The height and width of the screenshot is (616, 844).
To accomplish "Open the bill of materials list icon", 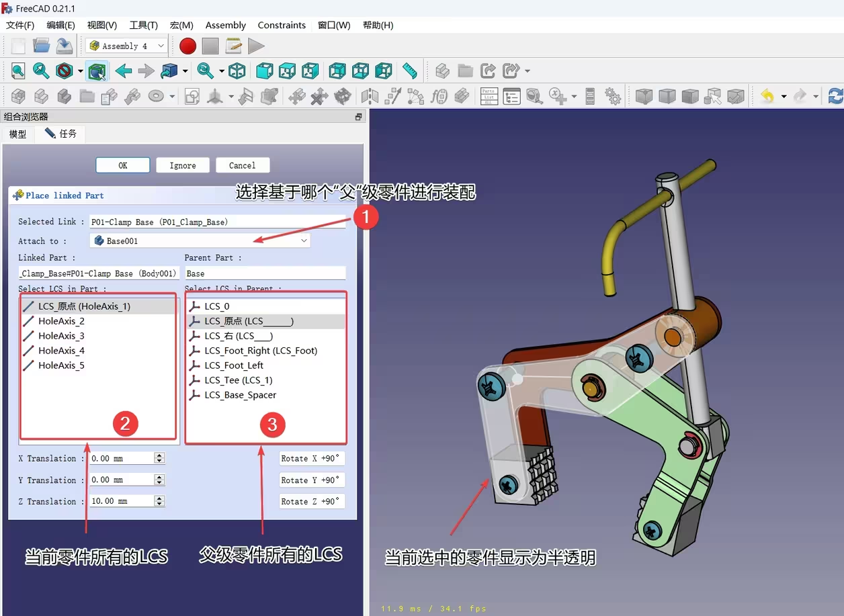I will coord(512,96).
